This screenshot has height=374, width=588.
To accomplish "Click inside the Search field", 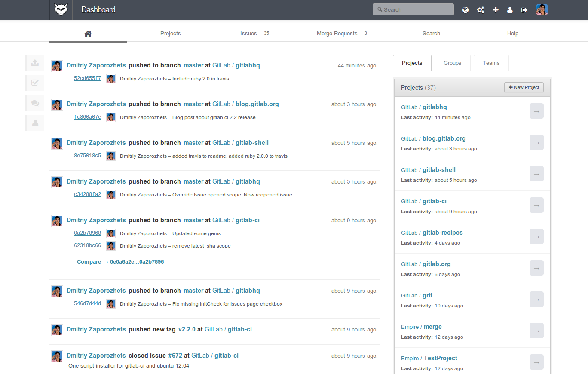I will click(x=413, y=9).
